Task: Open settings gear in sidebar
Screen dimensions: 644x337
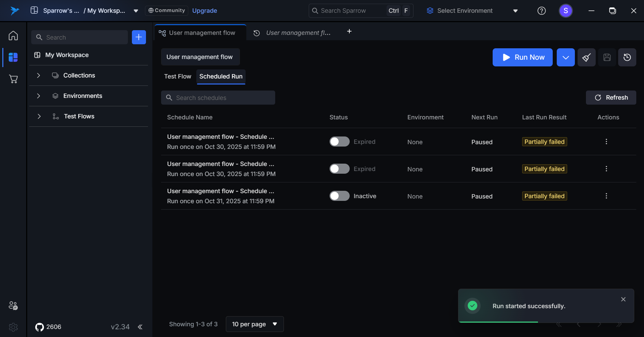Action: point(13,327)
